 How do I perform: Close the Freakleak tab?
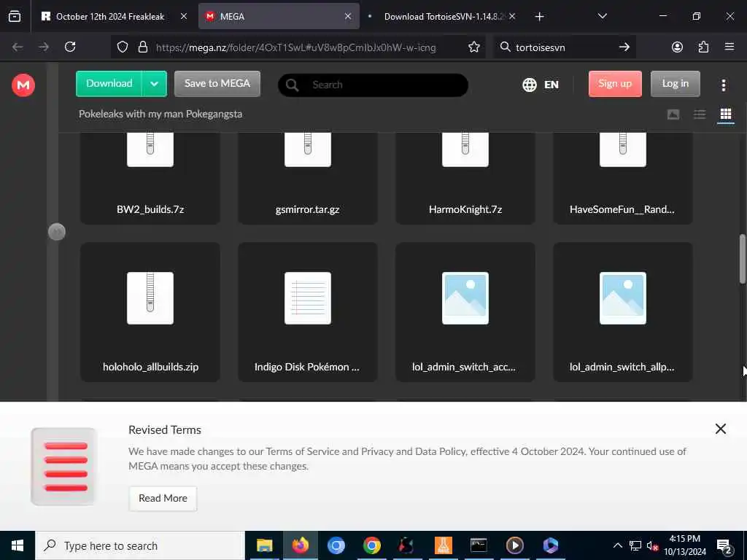(184, 16)
